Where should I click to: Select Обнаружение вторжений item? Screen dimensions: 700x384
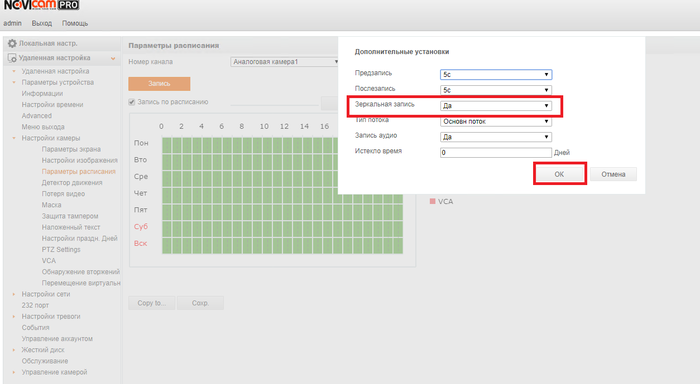81,272
